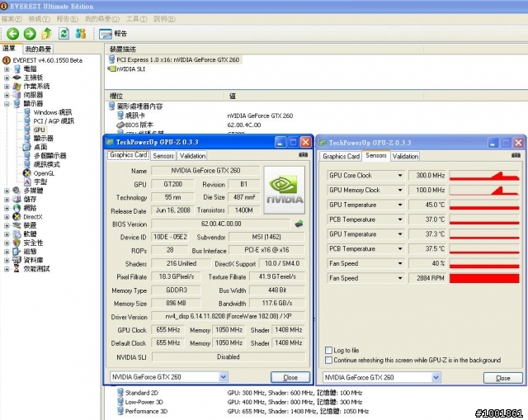Click the Standard 2D row icon
Screen dimensions: 528x420
pyautogui.click(x=120, y=392)
